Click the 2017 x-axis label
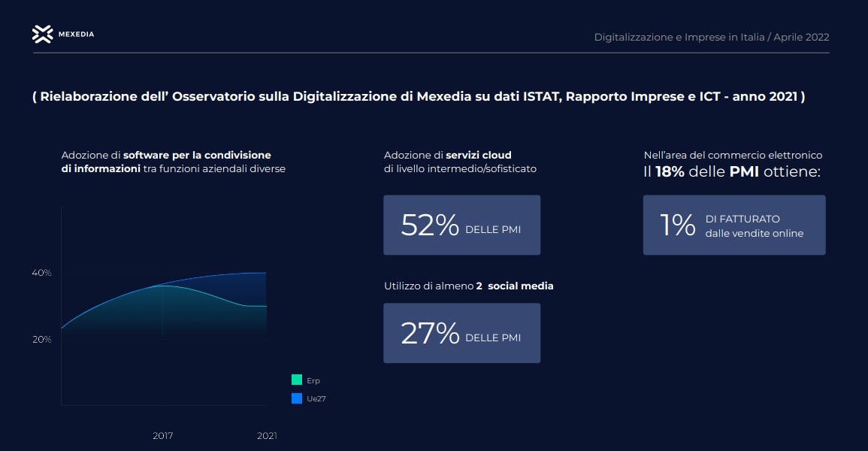Screen dimensions: 868x451 click(164, 435)
